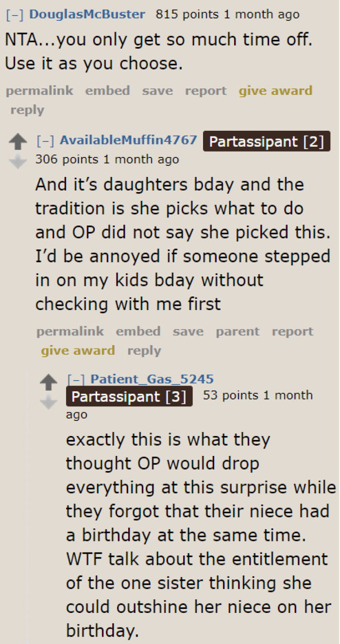Image resolution: width=340 pixels, height=644 pixels.
Task: Upvote AvailableMuffin4767's comment
Action: click(18, 141)
